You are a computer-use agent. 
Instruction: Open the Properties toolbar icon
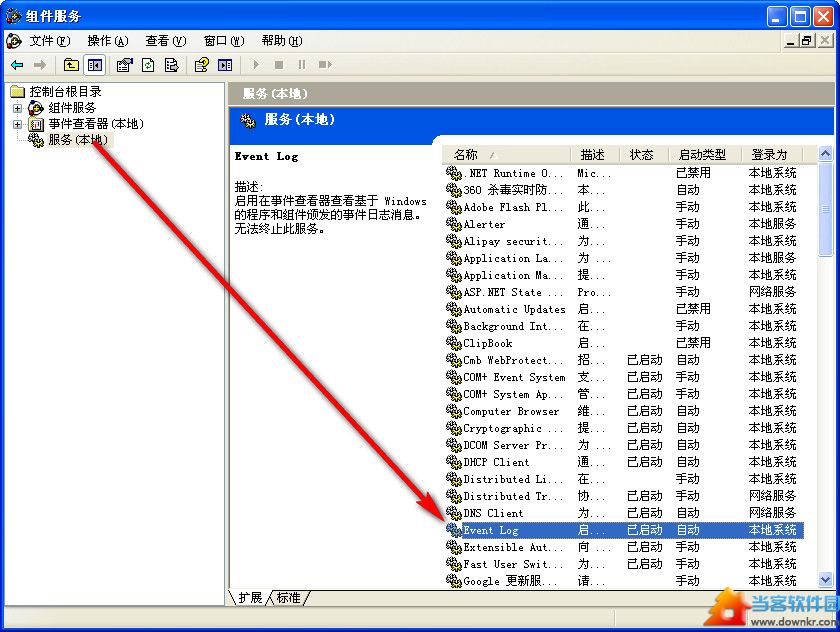124,65
